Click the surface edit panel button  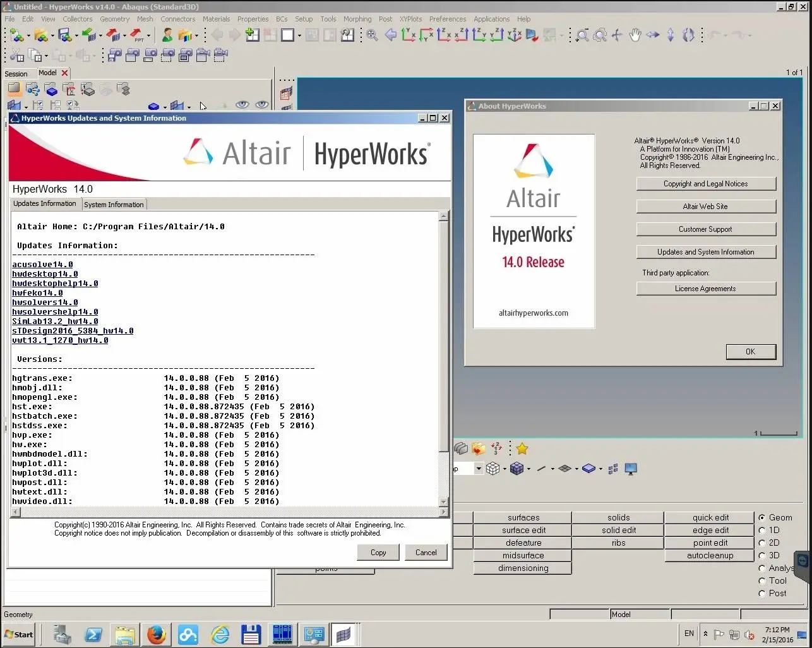pos(523,530)
